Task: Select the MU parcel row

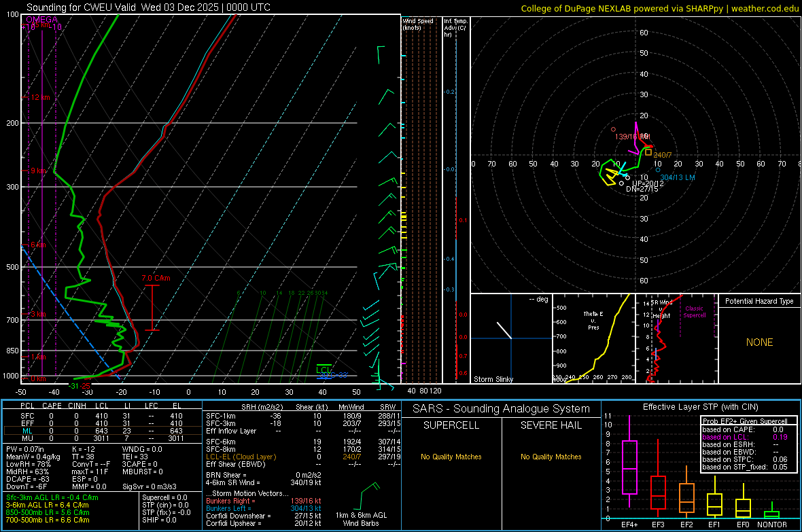Action: point(101,438)
